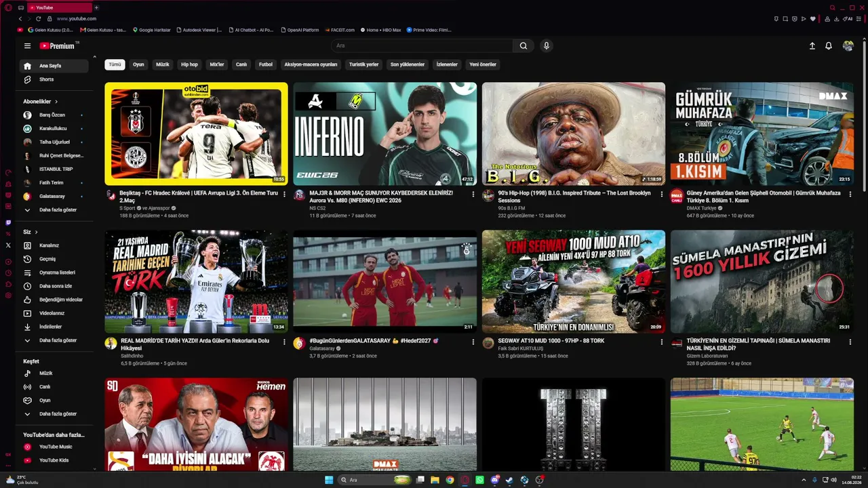Open more options for Beşiktaş video
The width and height of the screenshot is (868, 488).
click(x=285, y=194)
